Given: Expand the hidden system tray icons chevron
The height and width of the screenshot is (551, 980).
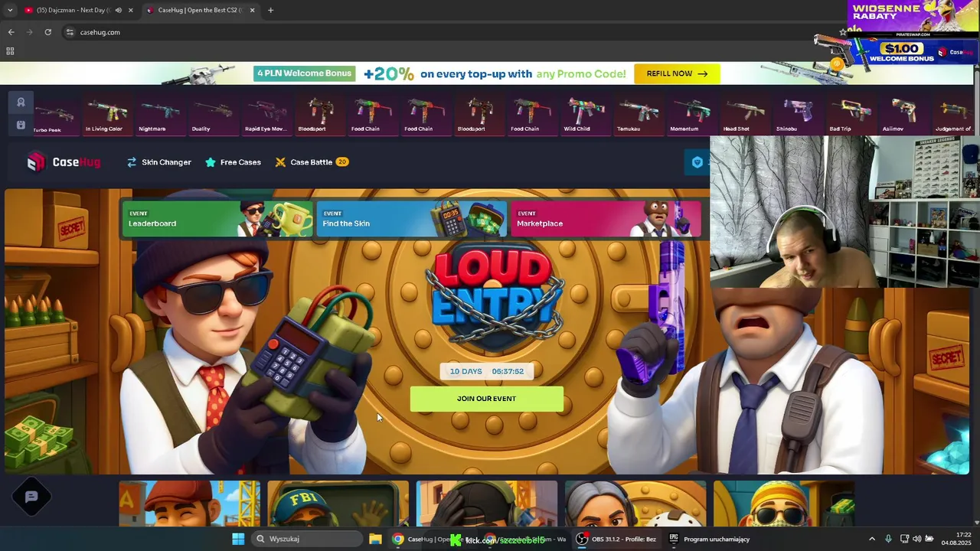Looking at the screenshot, I should click(x=871, y=539).
